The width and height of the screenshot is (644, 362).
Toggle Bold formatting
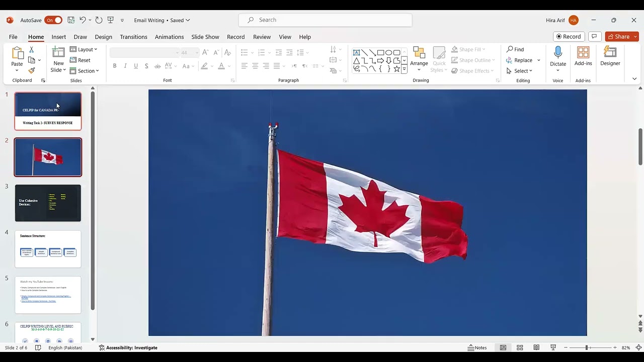115,66
